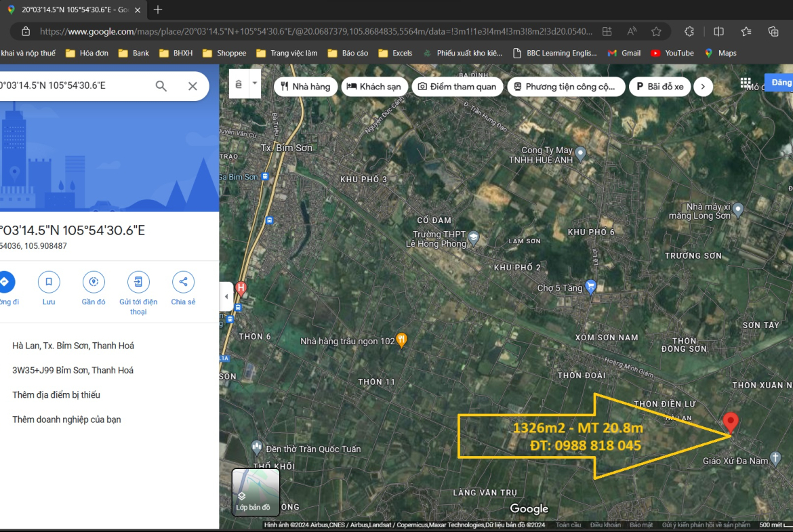The image size is (793, 532).
Task: Show more category chips with right chevron
Action: coord(703,87)
